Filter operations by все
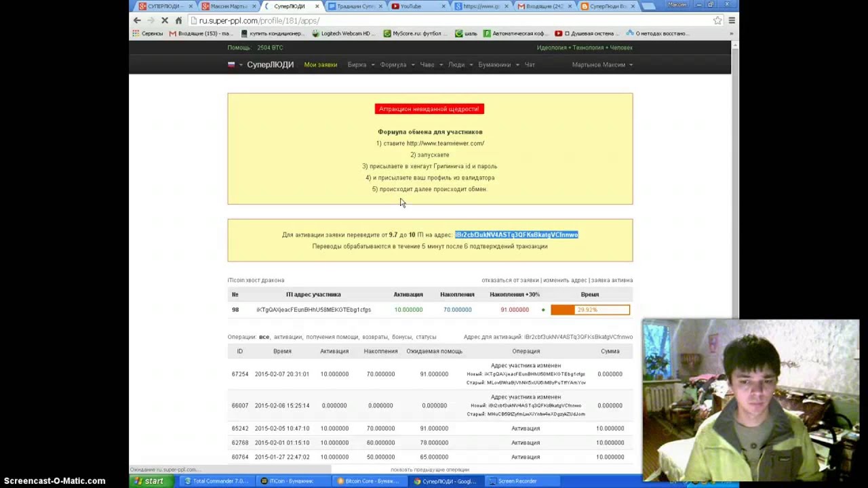The height and width of the screenshot is (488, 868). point(264,337)
